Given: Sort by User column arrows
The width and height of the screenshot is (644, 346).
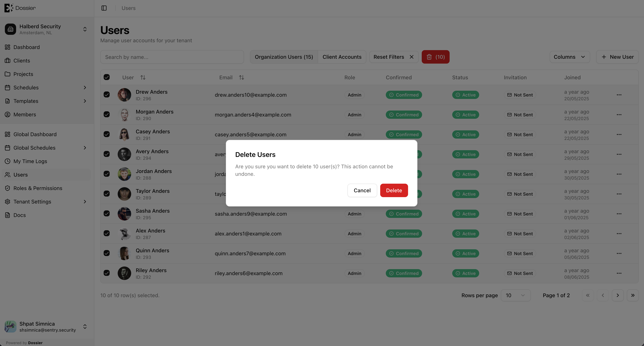Looking at the screenshot, I should click(143, 77).
